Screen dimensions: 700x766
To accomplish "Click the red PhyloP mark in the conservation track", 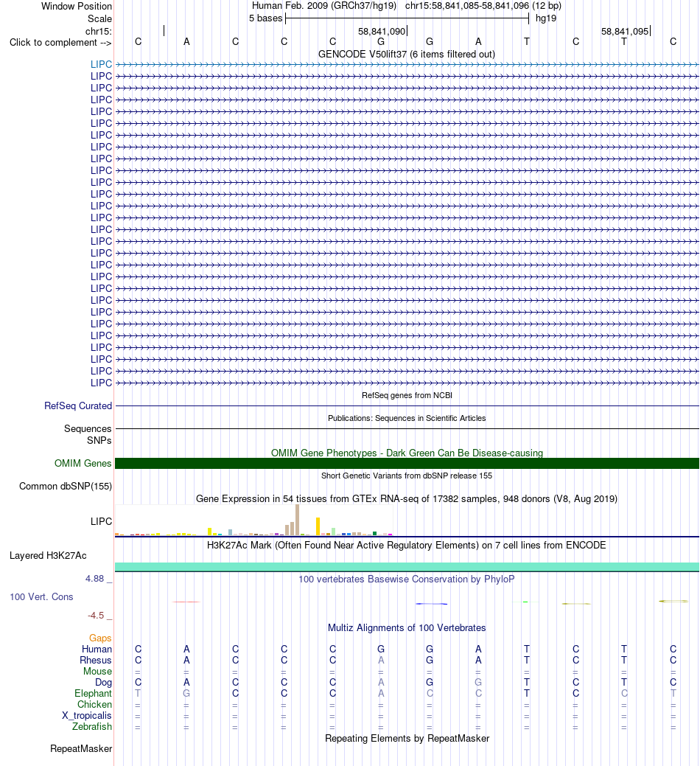I will pyautogui.click(x=186, y=602).
